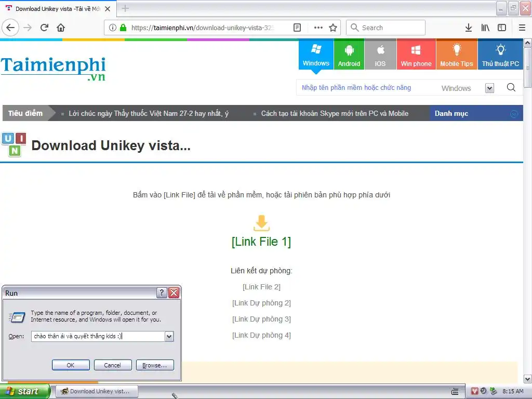Select the Windows category tile
The image size is (532, 399).
316,55
